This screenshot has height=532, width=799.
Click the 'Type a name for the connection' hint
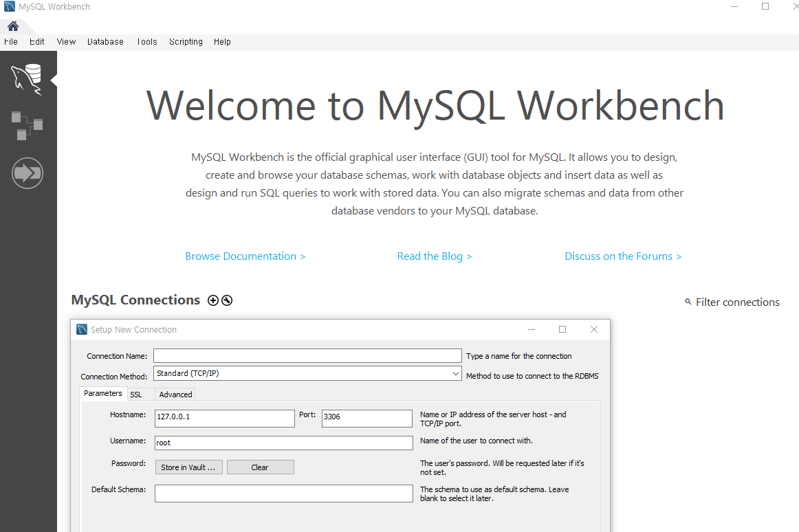(x=518, y=356)
